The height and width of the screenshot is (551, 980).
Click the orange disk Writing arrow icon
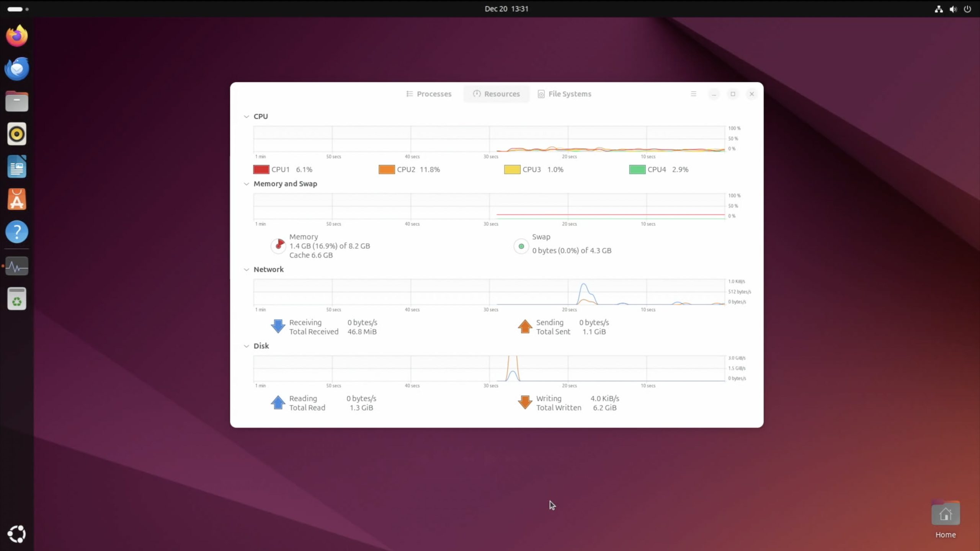coord(525,403)
